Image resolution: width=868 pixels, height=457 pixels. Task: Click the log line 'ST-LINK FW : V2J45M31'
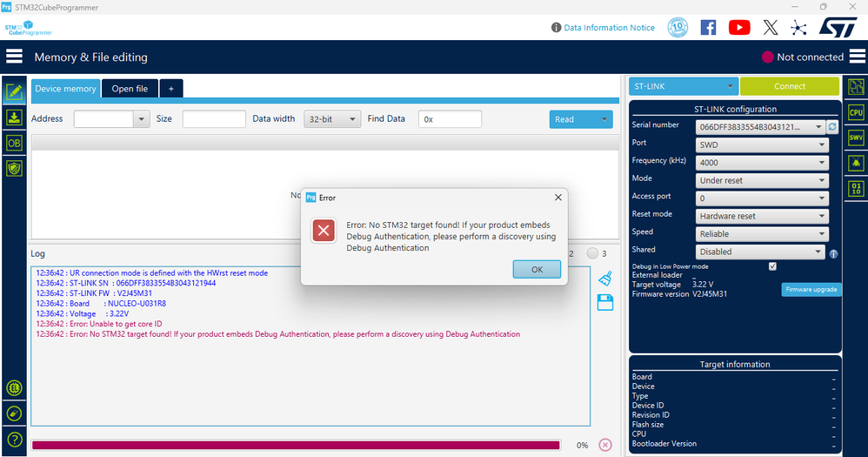(x=94, y=293)
